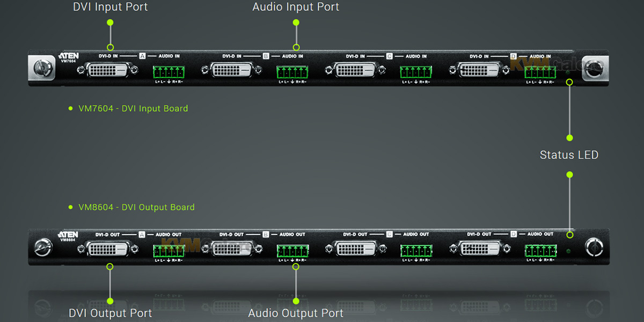Select VM8604 - DVI Output Board text
Screen dimensions: 644x322
[x=136, y=207]
